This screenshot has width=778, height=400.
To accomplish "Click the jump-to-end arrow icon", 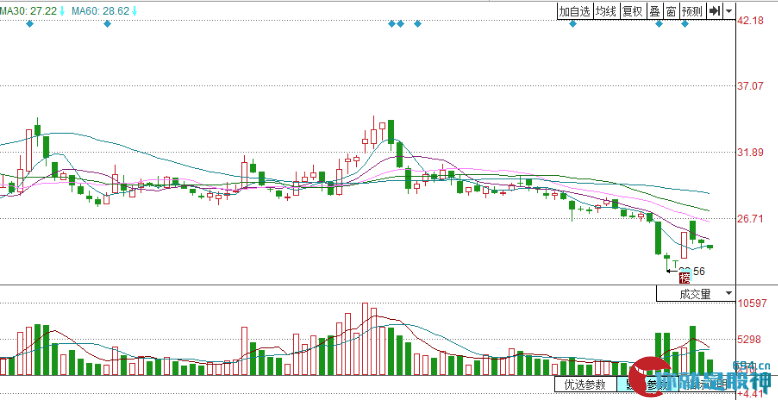I will (714, 11).
